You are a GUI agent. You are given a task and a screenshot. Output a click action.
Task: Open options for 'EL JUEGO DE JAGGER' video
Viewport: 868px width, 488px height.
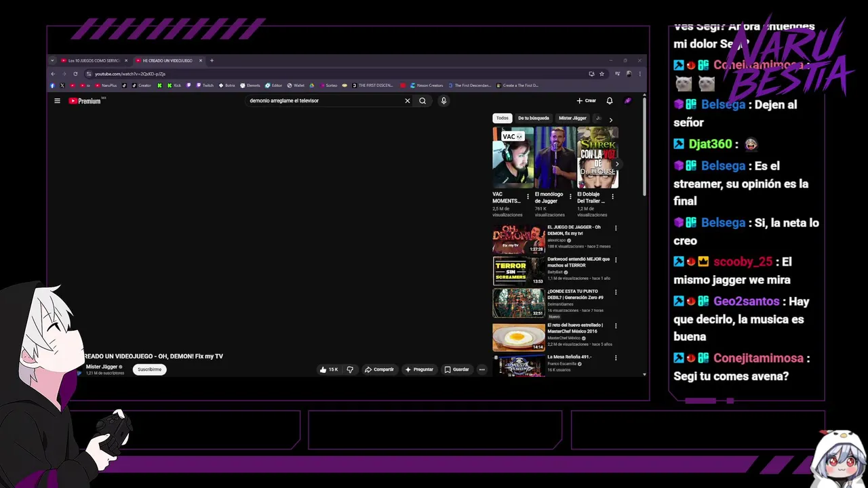pyautogui.click(x=616, y=228)
